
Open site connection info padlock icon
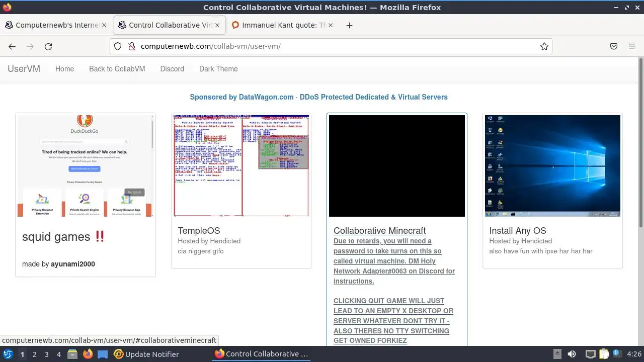click(x=132, y=46)
